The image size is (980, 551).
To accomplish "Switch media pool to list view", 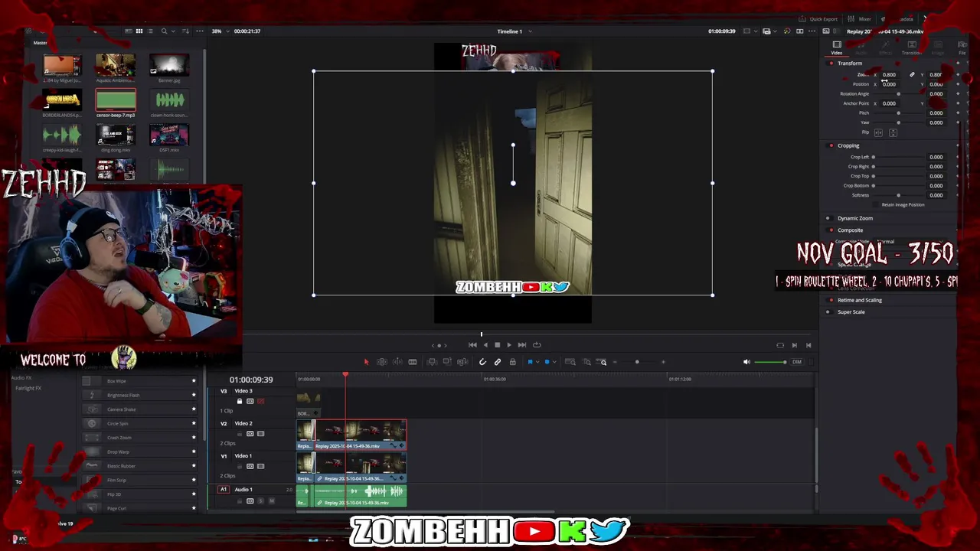I will pos(150,31).
